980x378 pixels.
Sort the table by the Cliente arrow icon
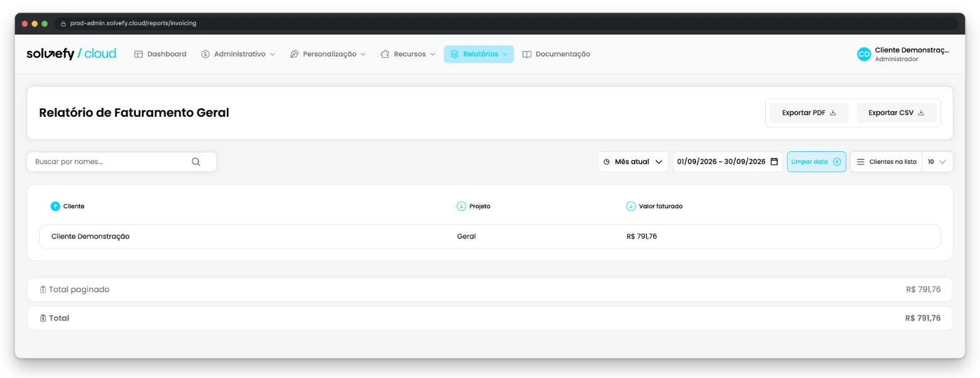55,206
